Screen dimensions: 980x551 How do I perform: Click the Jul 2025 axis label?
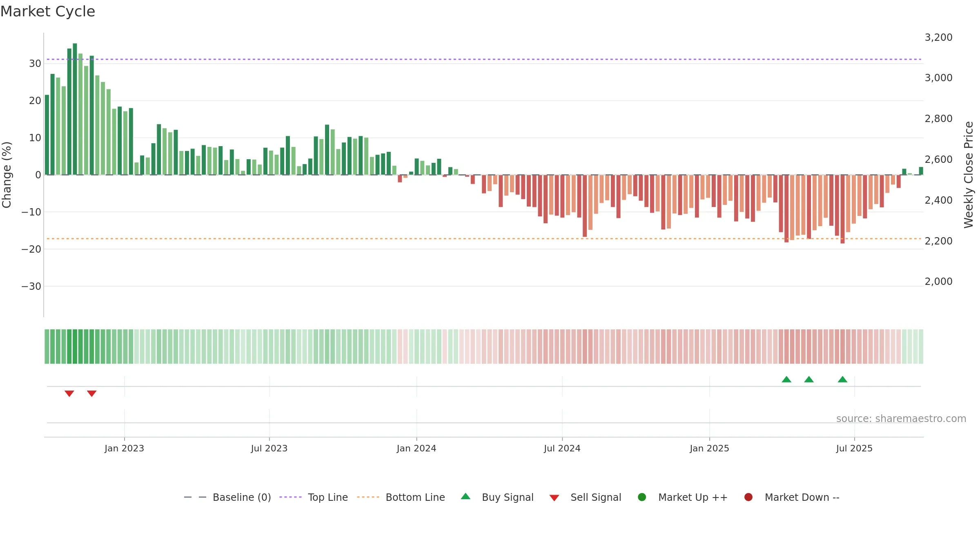pos(854,448)
